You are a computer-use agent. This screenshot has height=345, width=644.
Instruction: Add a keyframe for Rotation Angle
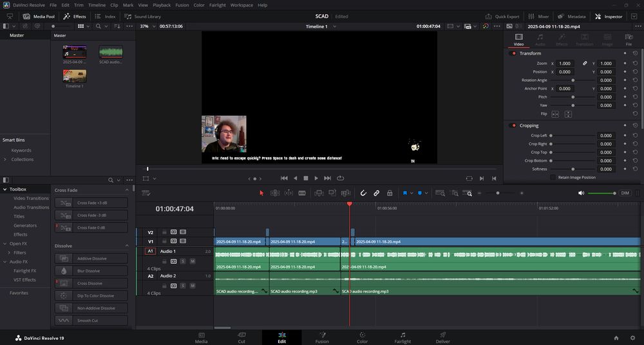tap(625, 80)
